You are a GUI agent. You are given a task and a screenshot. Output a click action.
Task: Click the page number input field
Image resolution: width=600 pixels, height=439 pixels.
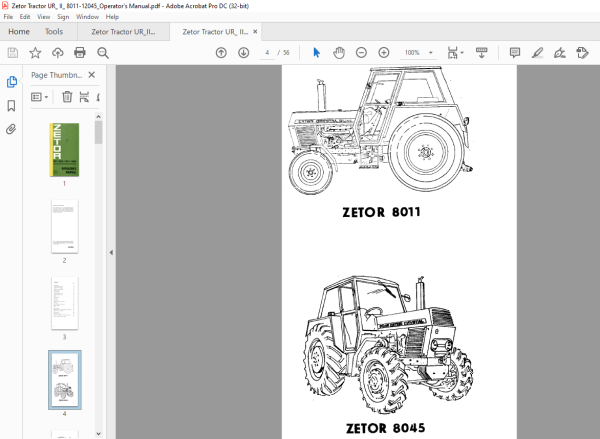(x=267, y=52)
